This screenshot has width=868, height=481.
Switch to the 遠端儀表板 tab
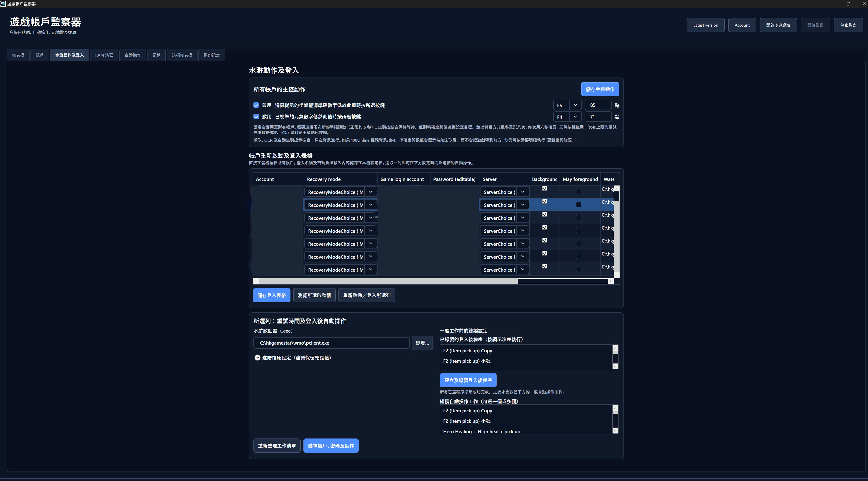click(x=182, y=55)
